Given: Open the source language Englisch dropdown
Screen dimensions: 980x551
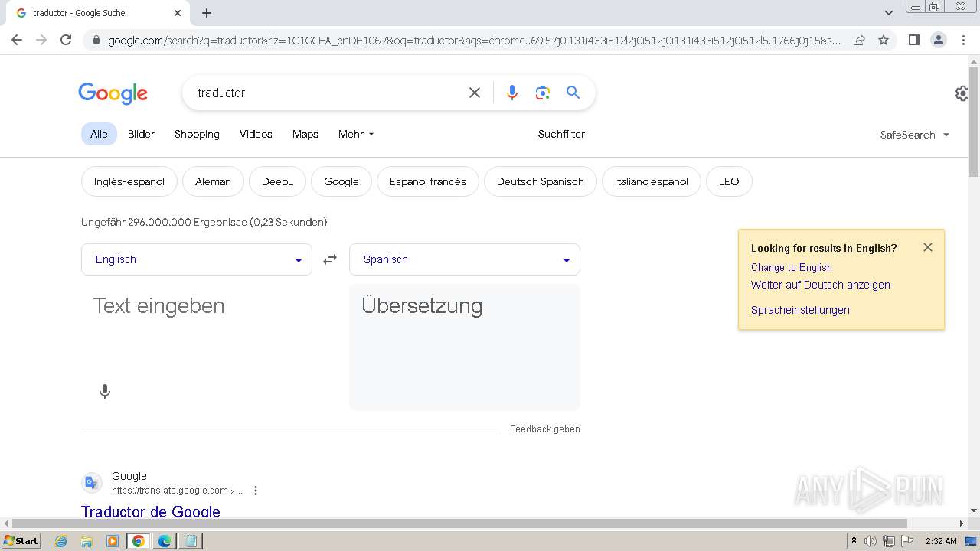Looking at the screenshot, I should click(x=197, y=259).
